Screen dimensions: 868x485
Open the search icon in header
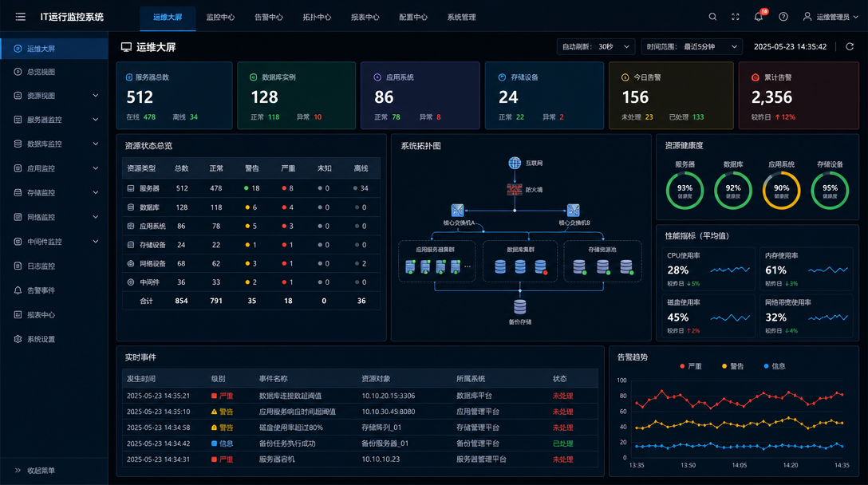pyautogui.click(x=712, y=17)
